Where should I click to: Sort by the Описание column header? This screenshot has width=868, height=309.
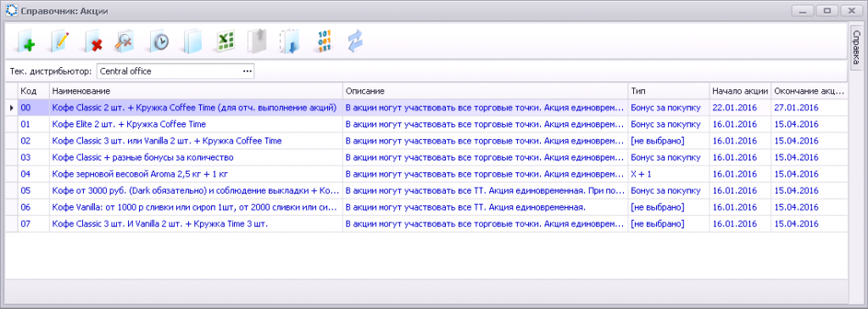tap(485, 91)
